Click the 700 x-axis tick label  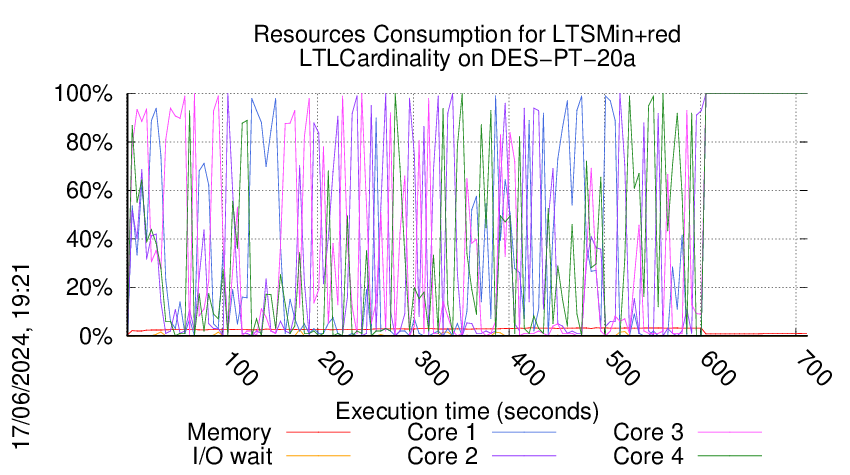coord(814,369)
